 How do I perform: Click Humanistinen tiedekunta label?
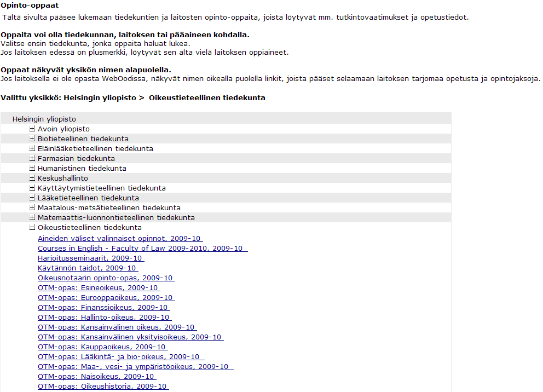82,168
